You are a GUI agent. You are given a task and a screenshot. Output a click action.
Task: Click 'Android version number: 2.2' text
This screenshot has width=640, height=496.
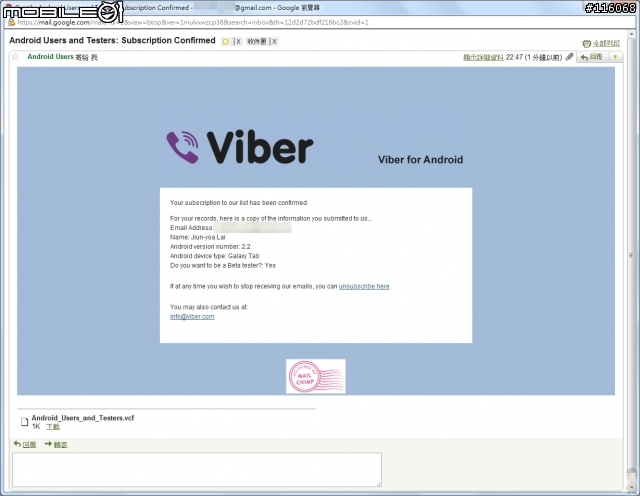pos(210,247)
